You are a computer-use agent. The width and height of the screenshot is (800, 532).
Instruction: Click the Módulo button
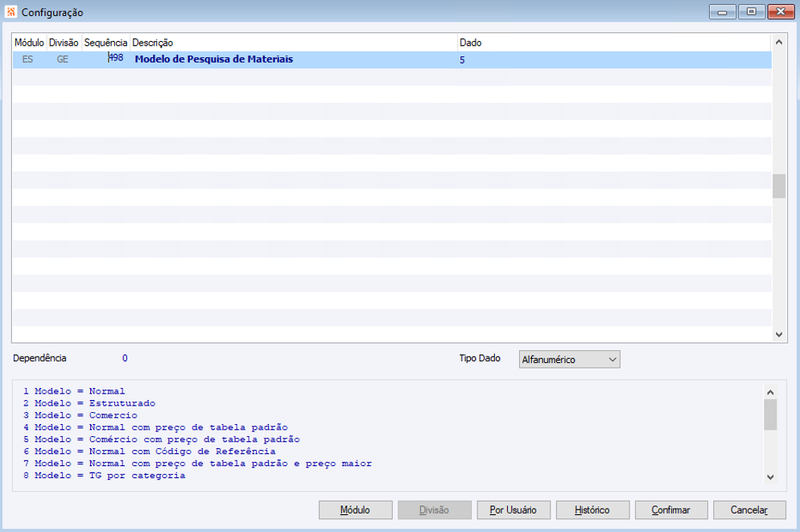point(356,510)
